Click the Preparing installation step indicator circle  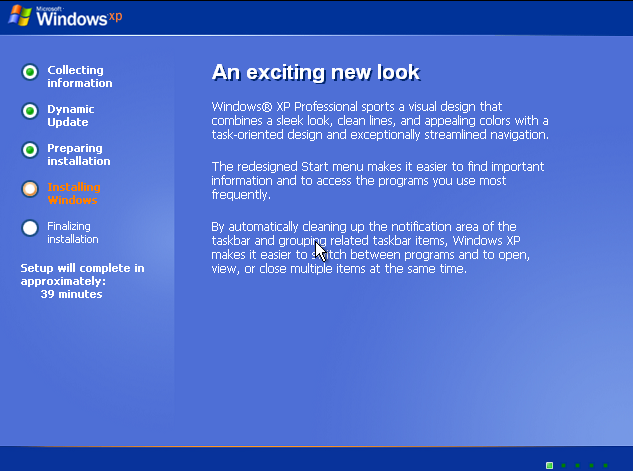(x=30, y=149)
